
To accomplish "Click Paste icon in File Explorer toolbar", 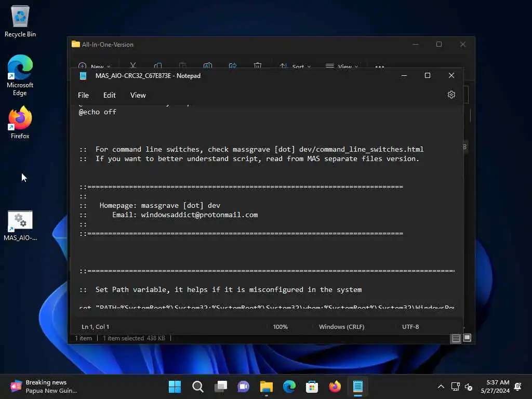I will pyautogui.click(x=182, y=65).
